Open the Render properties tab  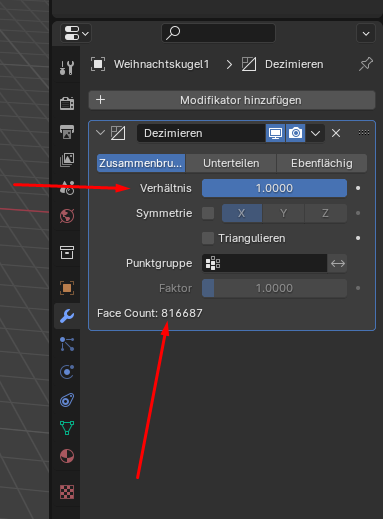click(67, 103)
